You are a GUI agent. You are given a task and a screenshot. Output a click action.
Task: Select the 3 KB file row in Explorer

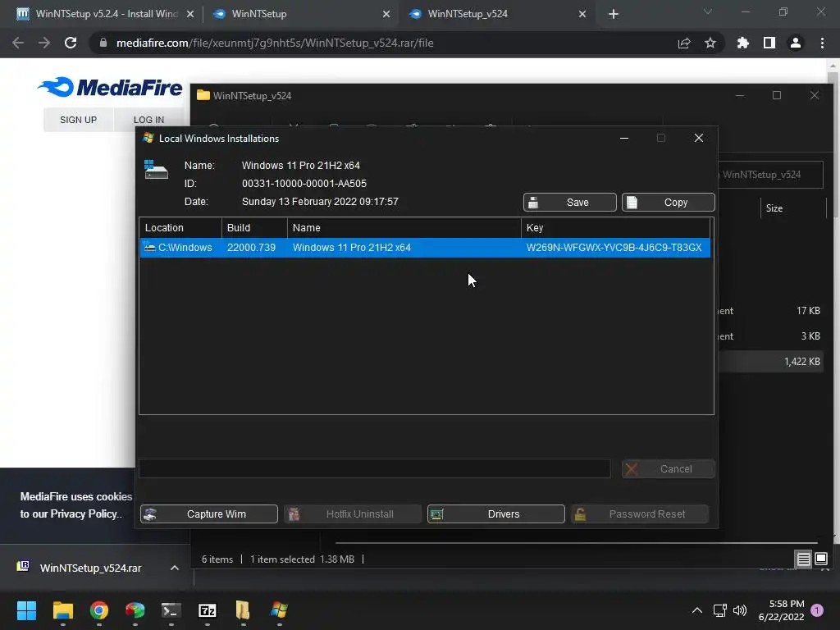770,336
